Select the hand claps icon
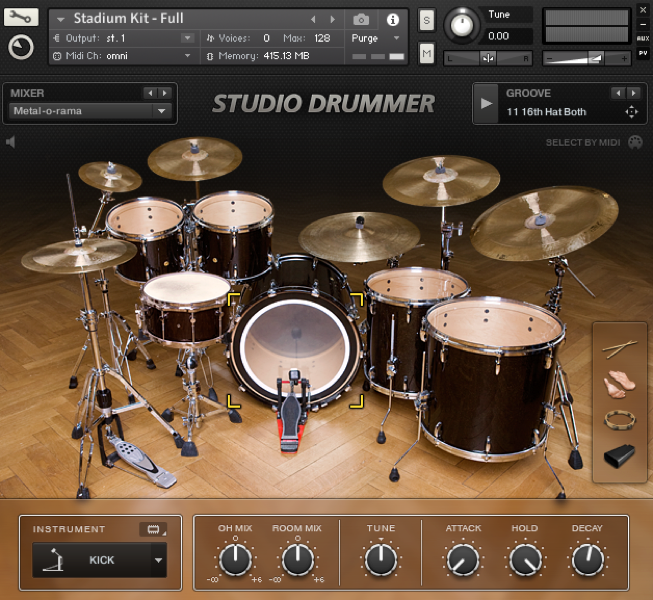This screenshot has height=600, width=653. [620, 385]
